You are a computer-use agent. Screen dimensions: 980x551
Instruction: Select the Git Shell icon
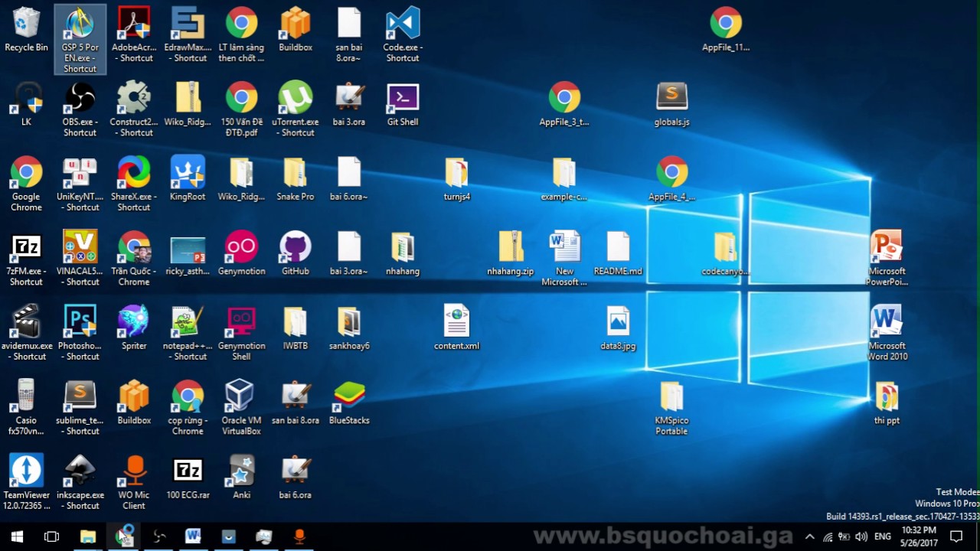(x=403, y=104)
